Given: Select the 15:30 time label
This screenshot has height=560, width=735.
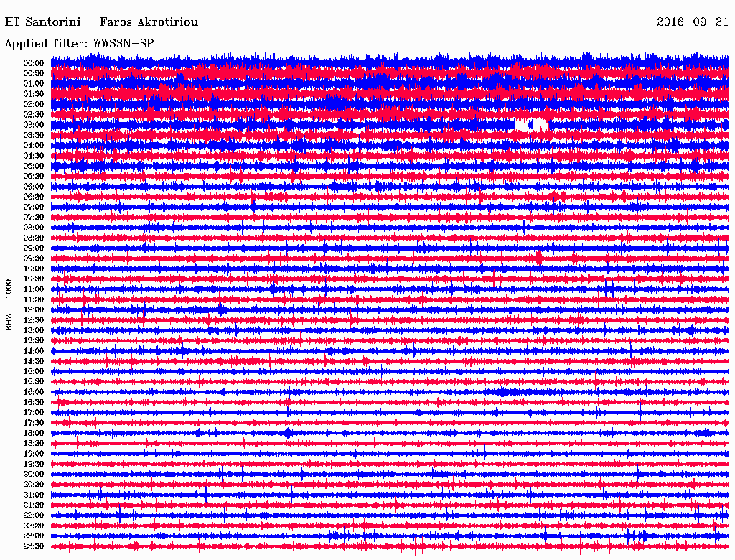Looking at the screenshot, I should coord(33,382).
